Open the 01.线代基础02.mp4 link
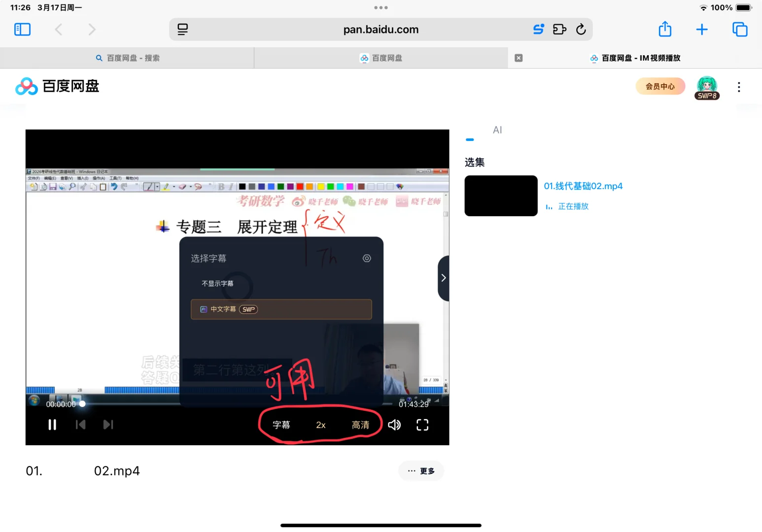Image resolution: width=762 pixels, height=532 pixels. [x=583, y=186]
